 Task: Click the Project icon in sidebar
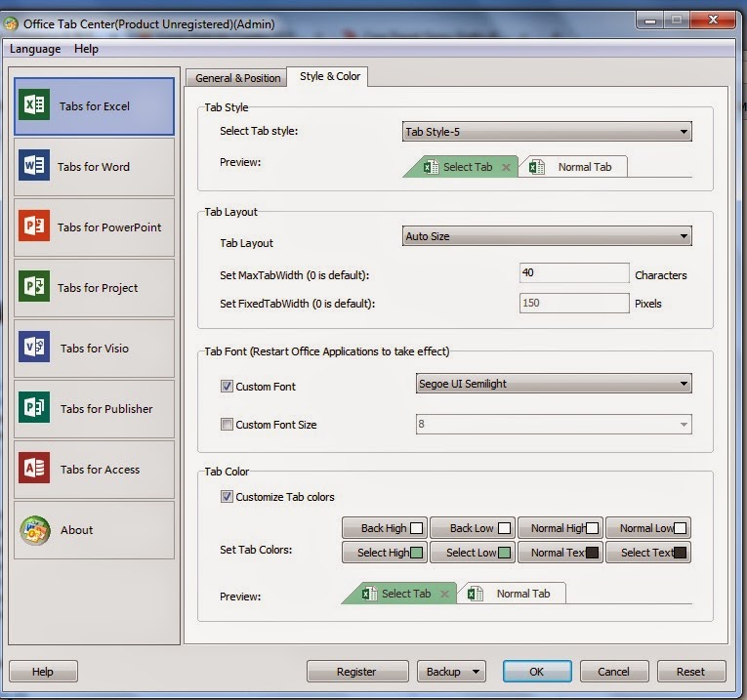34,286
